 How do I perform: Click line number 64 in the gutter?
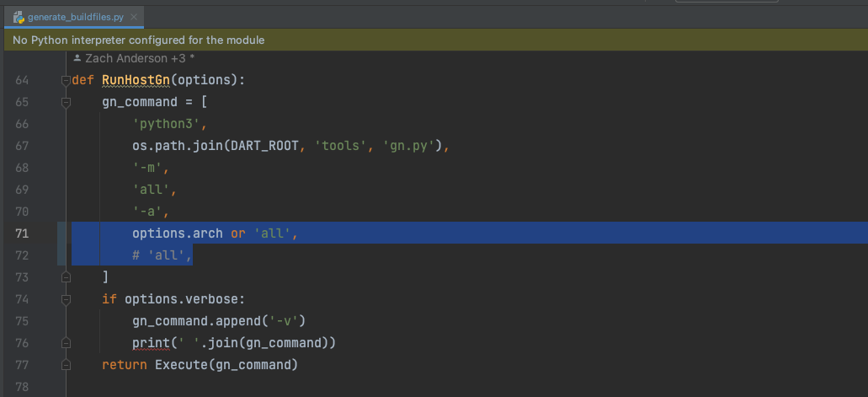click(x=22, y=80)
